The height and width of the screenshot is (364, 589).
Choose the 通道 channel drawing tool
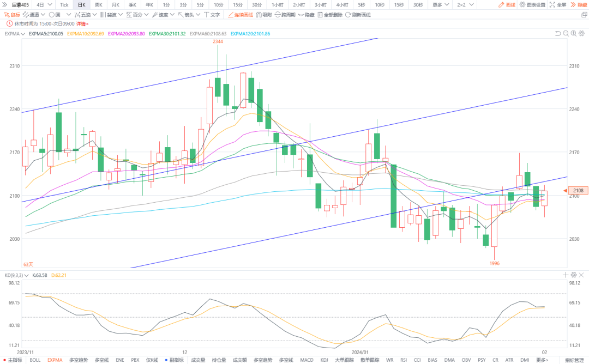[x=31, y=15]
